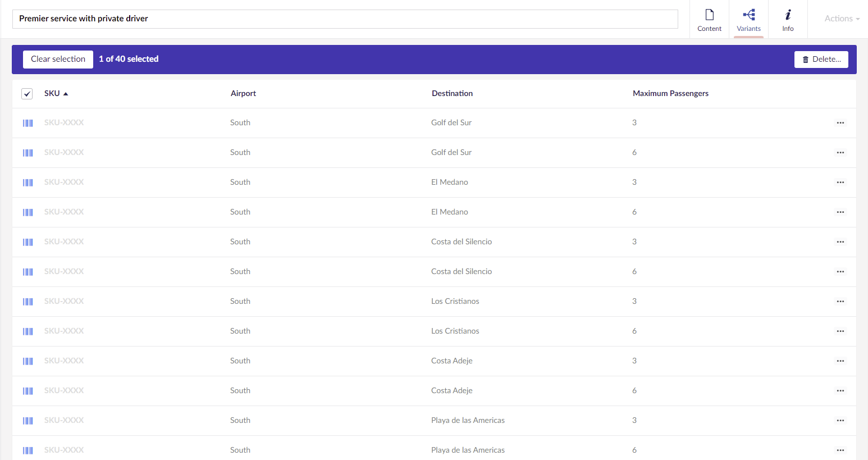Click 'El Medano' in the 3-passenger row
868x460 pixels.
(450, 182)
